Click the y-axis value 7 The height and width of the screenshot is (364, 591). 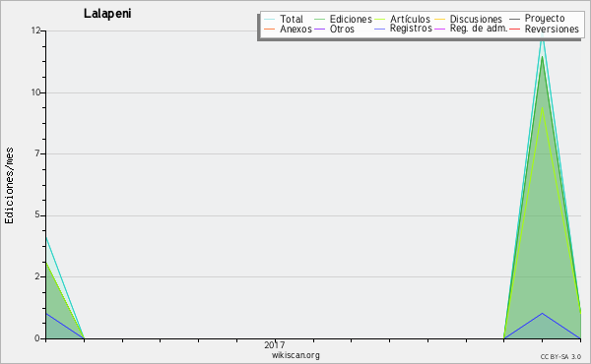coord(37,153)
